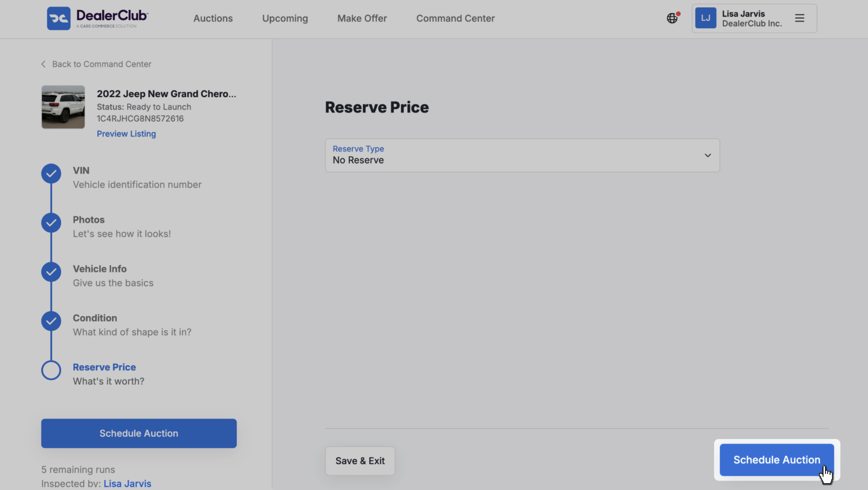Click the Save & Exit button

360,461
